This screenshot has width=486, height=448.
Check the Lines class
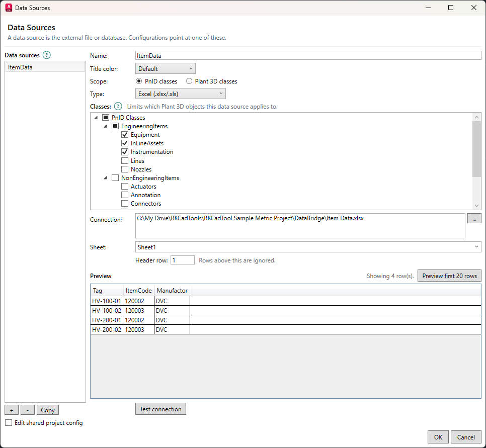(x=125, y=161)
